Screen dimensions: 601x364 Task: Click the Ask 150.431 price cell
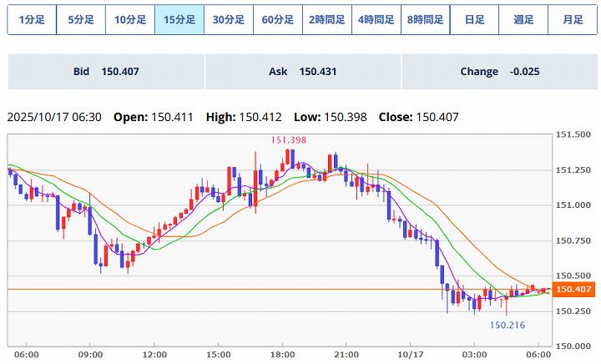pyautogui.click(x=302, y=72)
